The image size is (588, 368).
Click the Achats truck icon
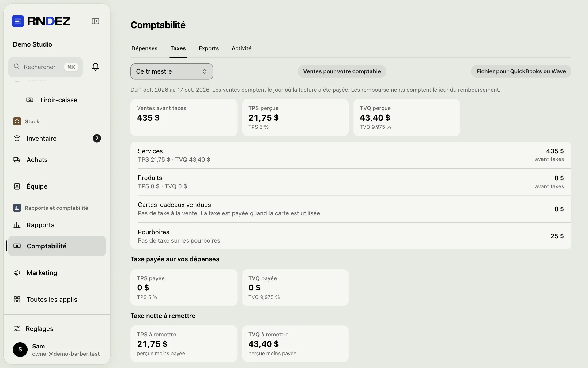(x=17, y=159)
